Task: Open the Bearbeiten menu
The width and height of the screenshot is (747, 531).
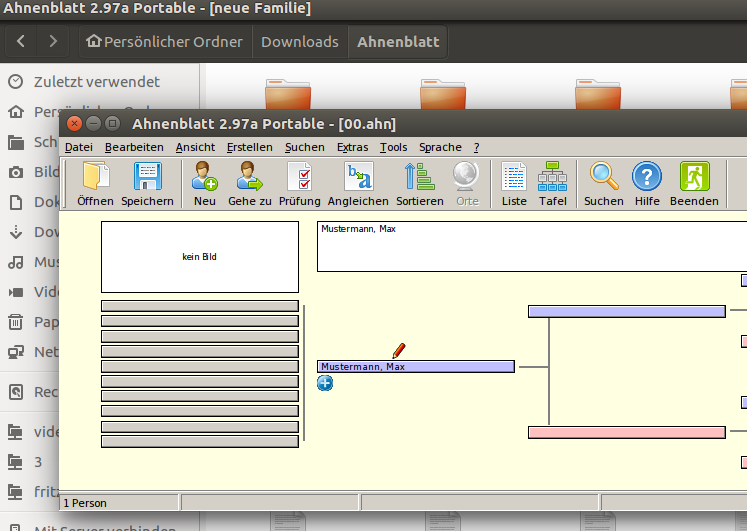Action: click(x=134, y=147)
